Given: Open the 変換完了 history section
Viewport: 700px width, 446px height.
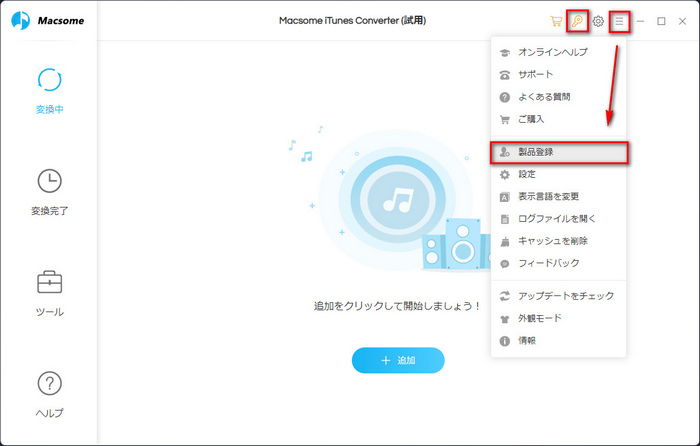Looking at the screenshot, I should pos(50,192).
